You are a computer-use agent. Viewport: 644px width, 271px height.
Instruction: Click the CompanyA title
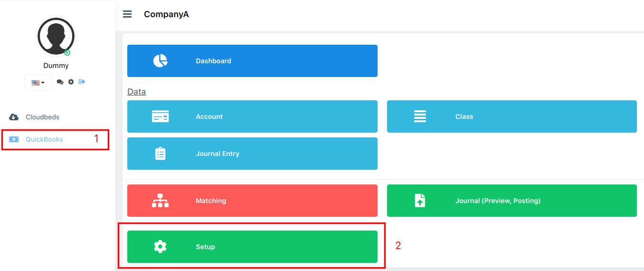click(166, 14)
